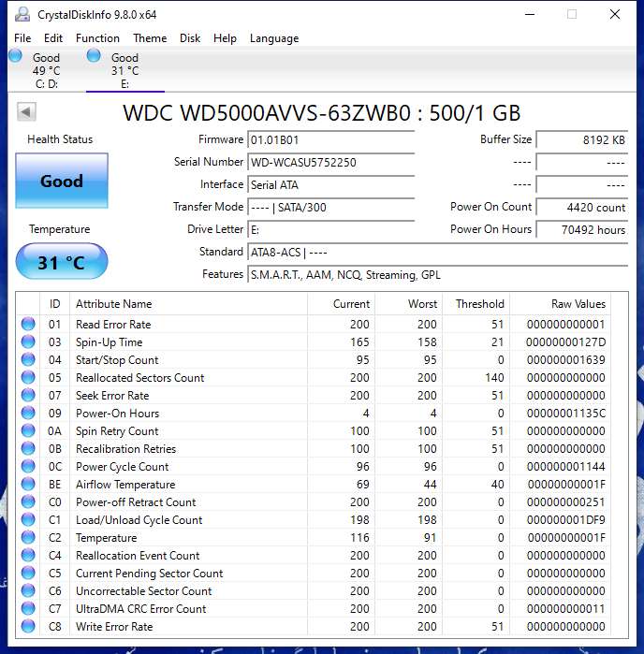Screen dimensions: 644x654
Task: Click the Transfer Mode field SATA/300
Action: click(x=331, y=208)
